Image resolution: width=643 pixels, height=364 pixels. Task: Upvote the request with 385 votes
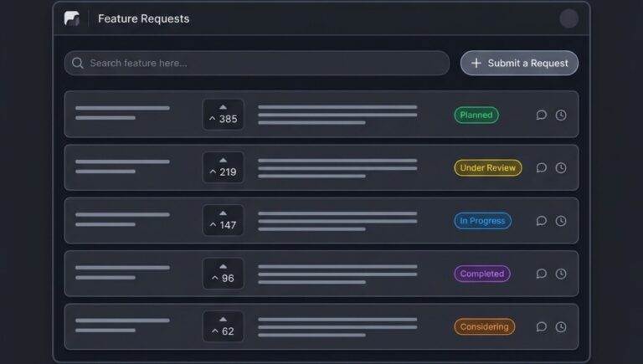click(x=223, y=115)
